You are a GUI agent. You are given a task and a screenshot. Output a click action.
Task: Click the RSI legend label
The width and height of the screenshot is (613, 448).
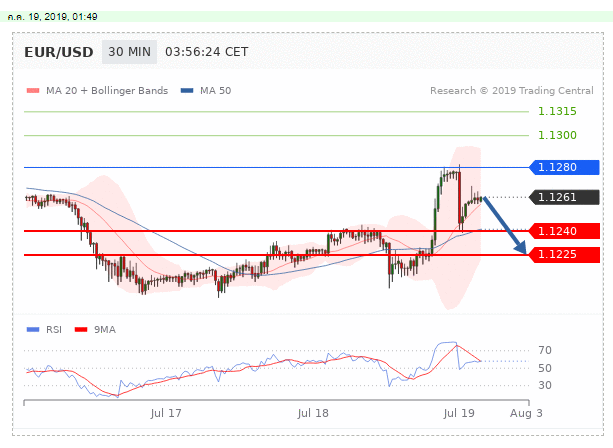54,330
